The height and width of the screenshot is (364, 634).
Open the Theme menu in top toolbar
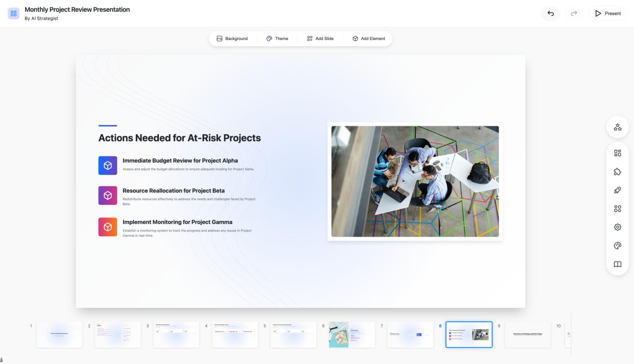tap(277, 38)
